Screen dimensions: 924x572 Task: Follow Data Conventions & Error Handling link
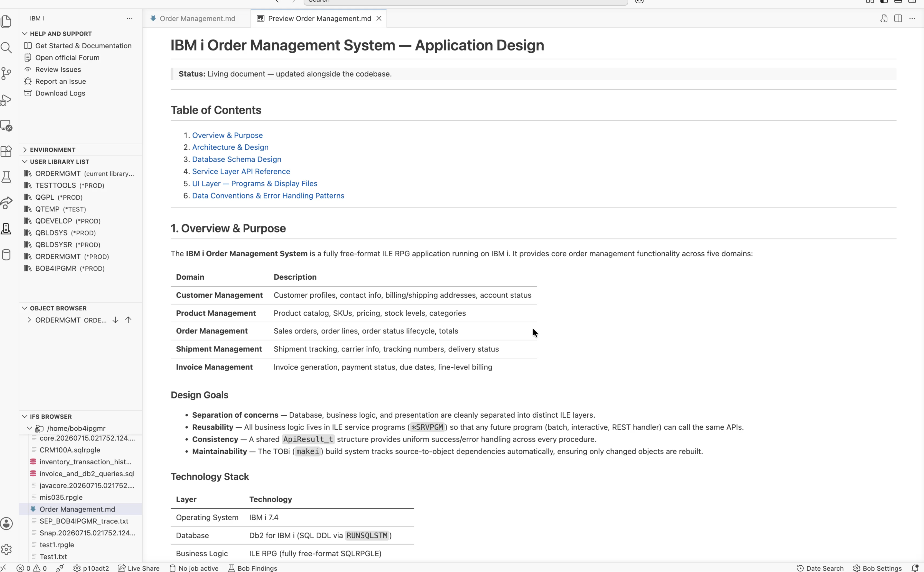(x=268, y=195)
